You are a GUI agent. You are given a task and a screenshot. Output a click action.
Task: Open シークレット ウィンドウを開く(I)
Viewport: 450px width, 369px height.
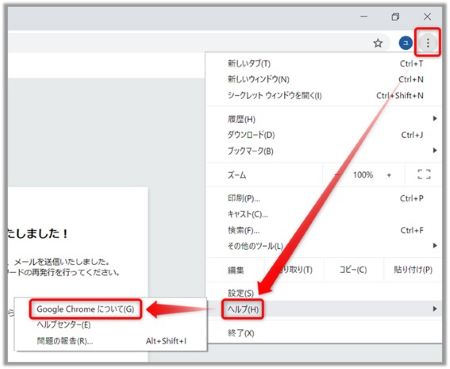pos(324,96)
